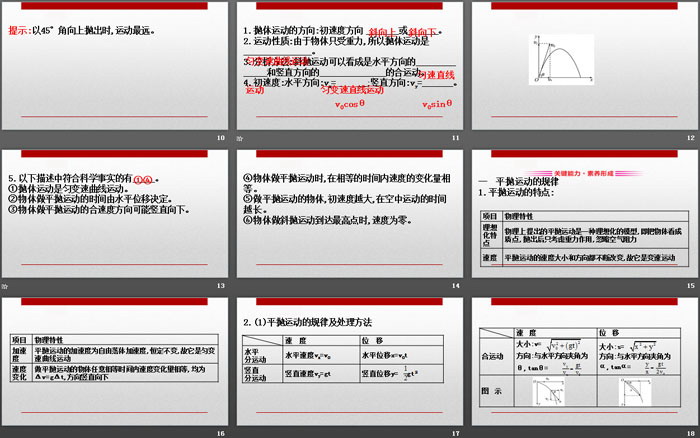700x438 pixels.
Task: Select slide 10 with the 45° angle hint
Action: (115, 66)
